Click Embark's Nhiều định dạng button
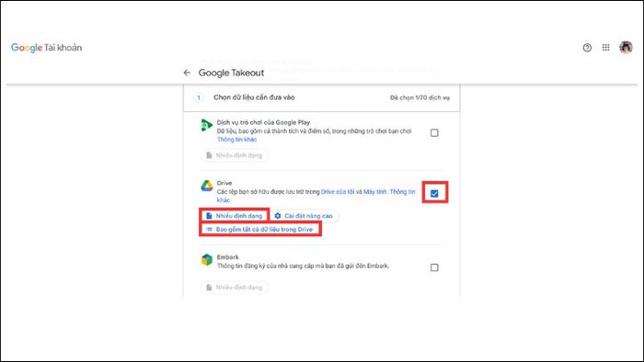 coord(234,288)
